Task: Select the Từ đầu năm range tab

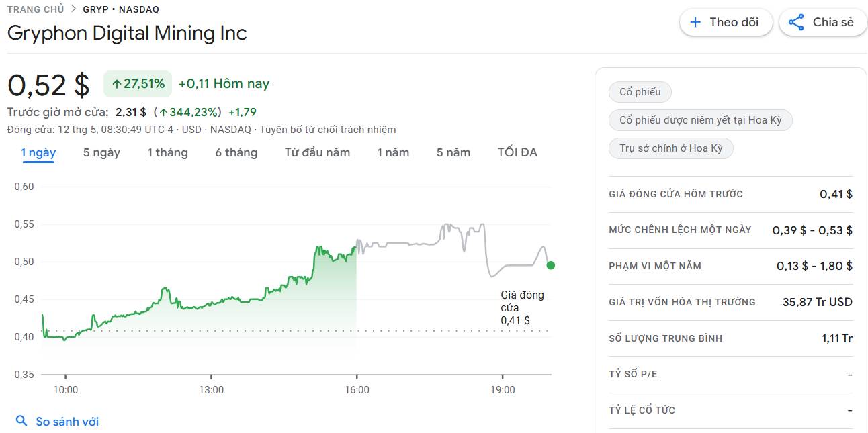Action: click(317, 152)
